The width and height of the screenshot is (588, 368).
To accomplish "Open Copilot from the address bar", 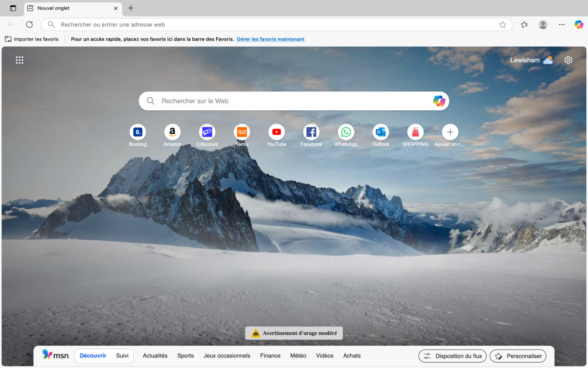I will tap(579, 24).
